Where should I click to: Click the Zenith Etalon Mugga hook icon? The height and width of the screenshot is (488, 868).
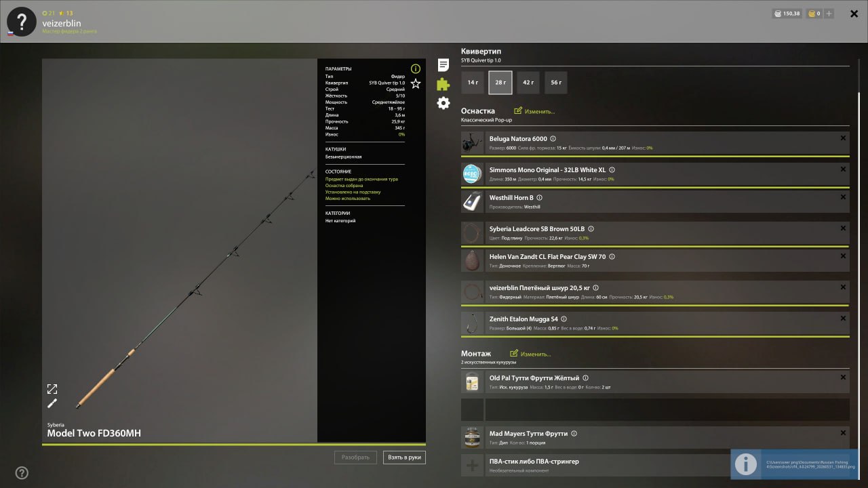click(x=472, y=323)
